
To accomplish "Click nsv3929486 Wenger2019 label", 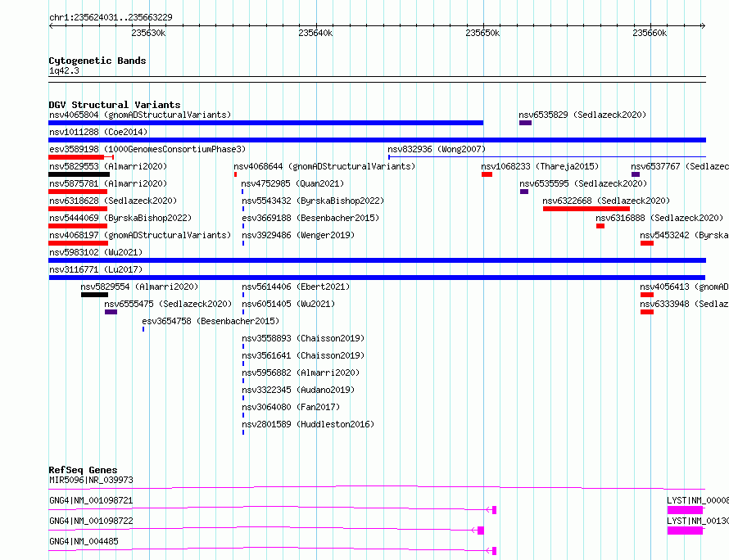I will 298,235.
